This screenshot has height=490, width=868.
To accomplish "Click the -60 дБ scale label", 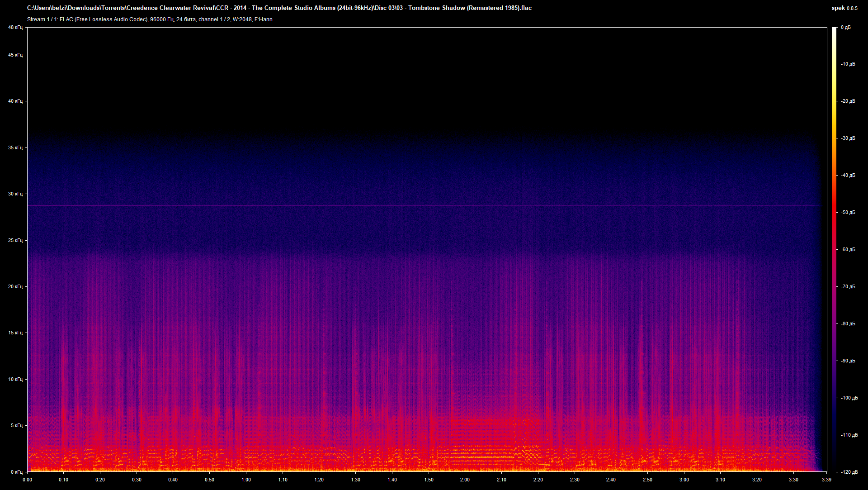I will pos(848,250).
